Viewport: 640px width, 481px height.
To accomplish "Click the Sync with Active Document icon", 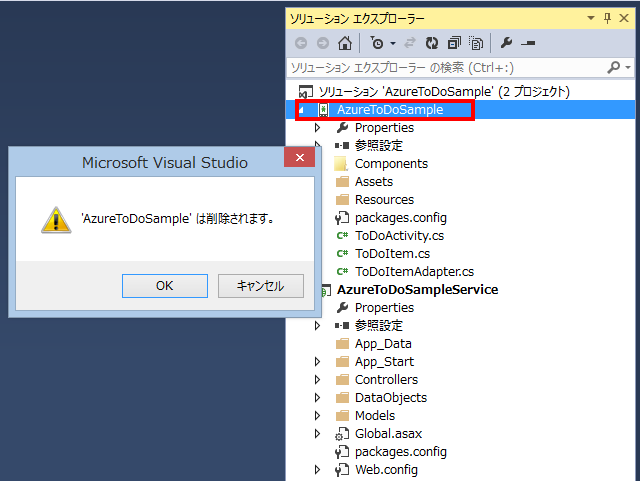I will [x=410, y=43].
